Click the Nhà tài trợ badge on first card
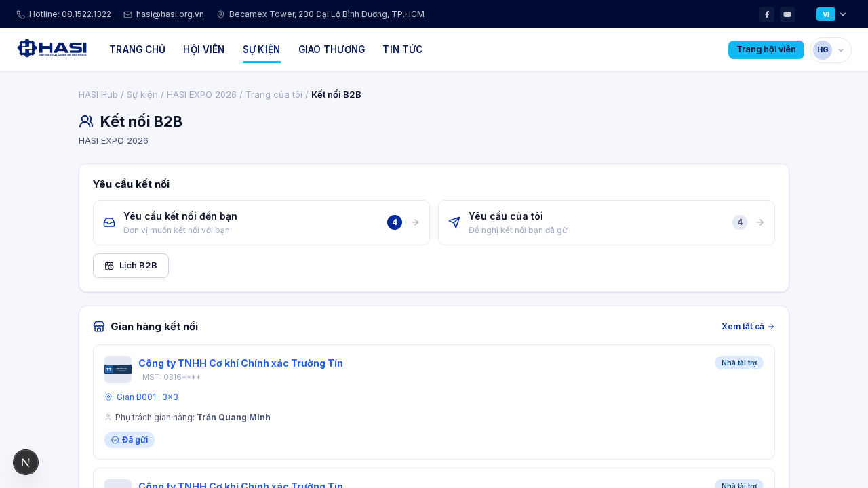 (739, 363)
